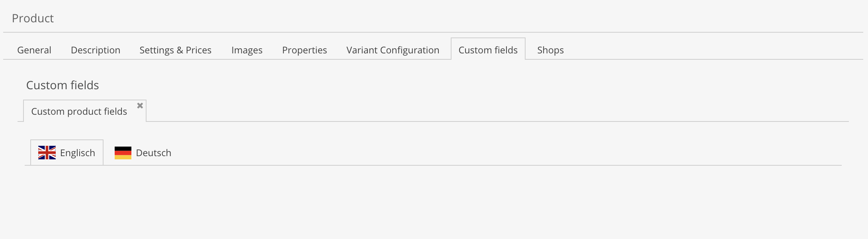Switch to the Shops tab
This screenshot has width=868, height=239.
click(550, 50)
